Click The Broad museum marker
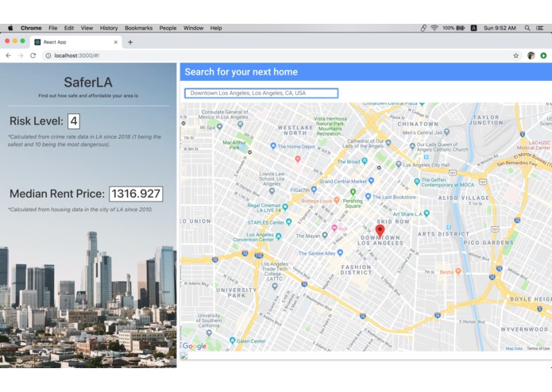Screen dimensions: 552x392 pos(365,161)
